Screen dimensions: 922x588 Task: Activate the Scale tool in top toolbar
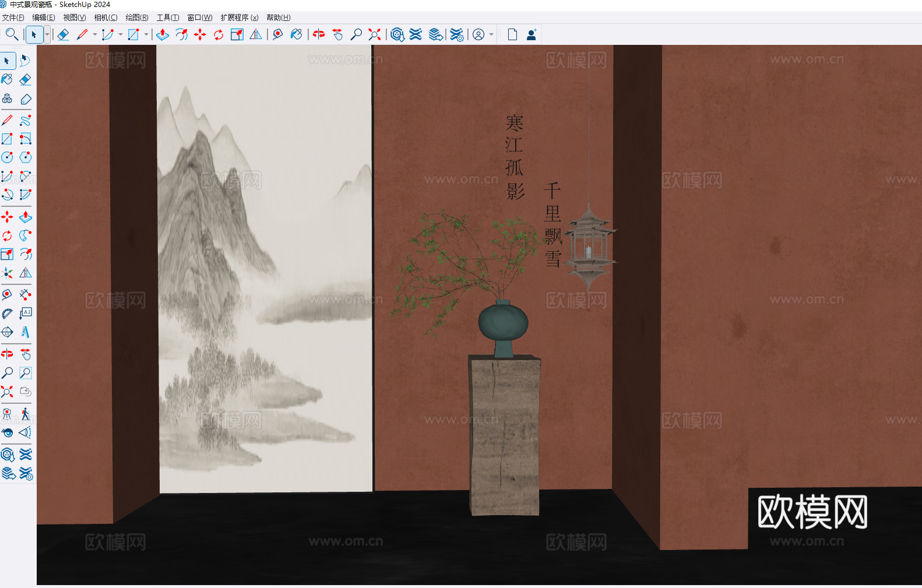coord(237,34)
